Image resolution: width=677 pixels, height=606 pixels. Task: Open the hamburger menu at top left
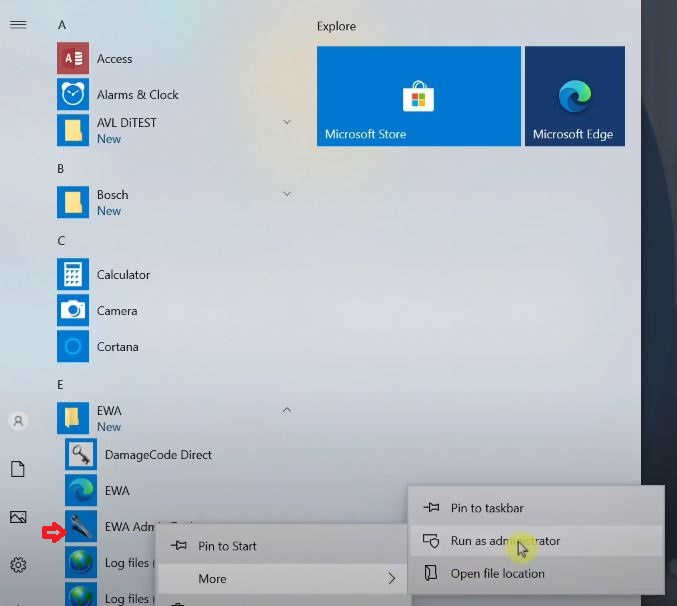pyautogui.click(x=18, y=24)
